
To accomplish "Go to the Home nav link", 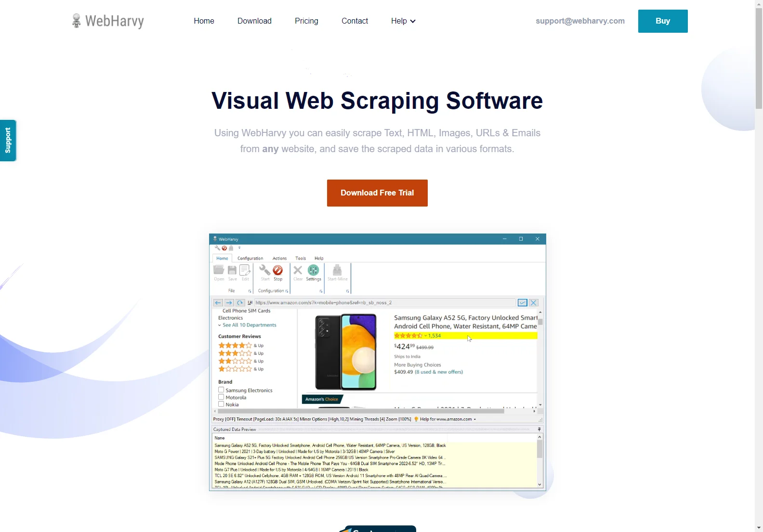I will [204, 21].
